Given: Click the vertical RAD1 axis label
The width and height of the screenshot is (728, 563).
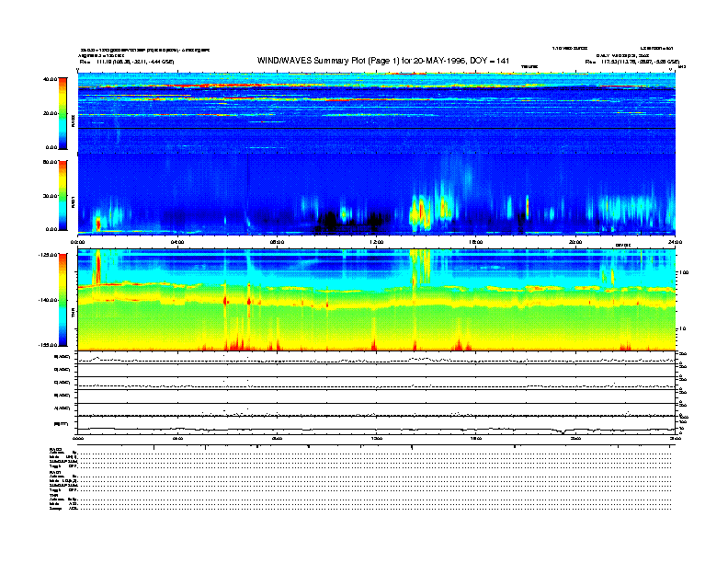Looking at the screenshot, I should point(73,201).
